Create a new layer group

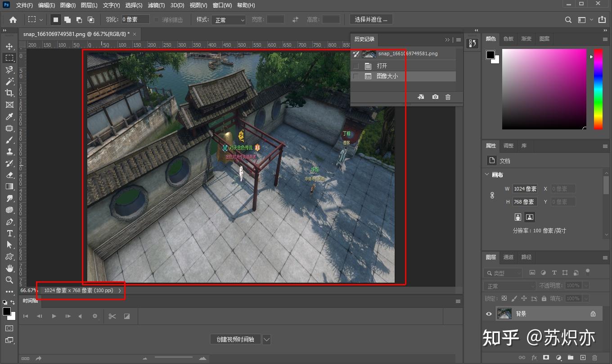[x=571, y=358]
